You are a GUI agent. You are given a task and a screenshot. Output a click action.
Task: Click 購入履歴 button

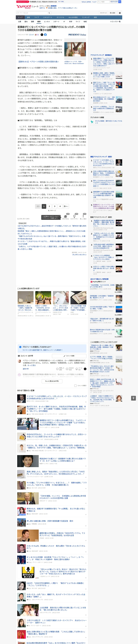[112, 13]
